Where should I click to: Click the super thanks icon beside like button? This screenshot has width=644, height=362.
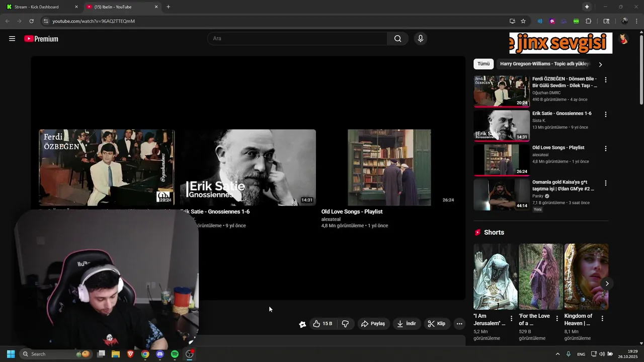(302, 324)
